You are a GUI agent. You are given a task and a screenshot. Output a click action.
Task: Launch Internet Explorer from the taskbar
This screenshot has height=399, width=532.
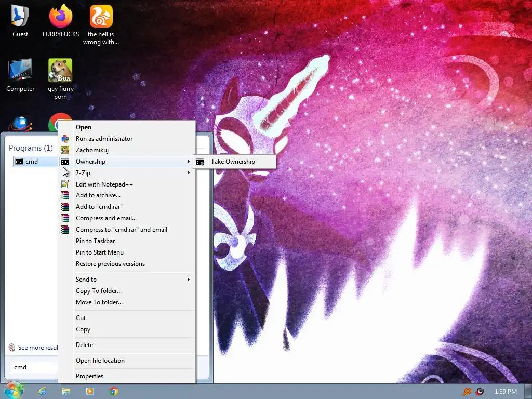[x=42, y=391]
